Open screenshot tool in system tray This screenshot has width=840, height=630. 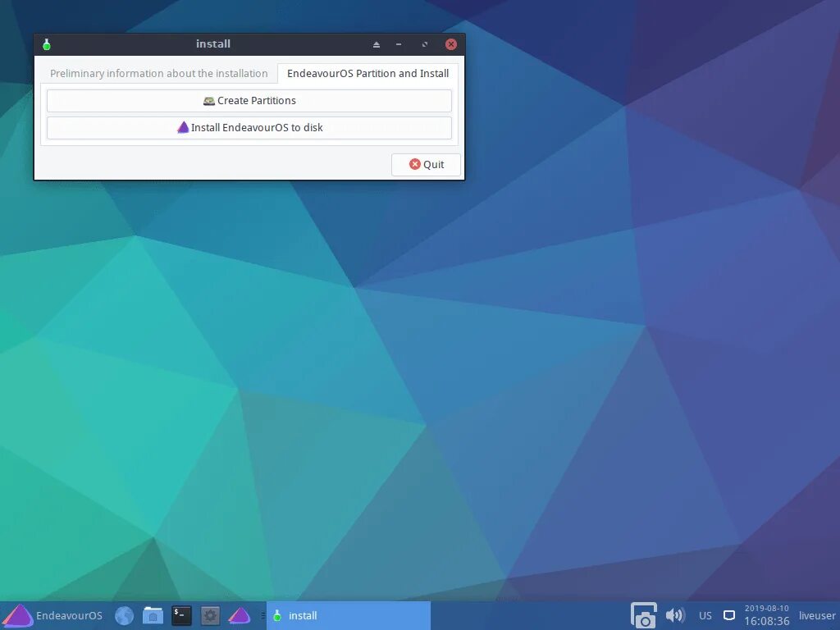click(643, 616)
